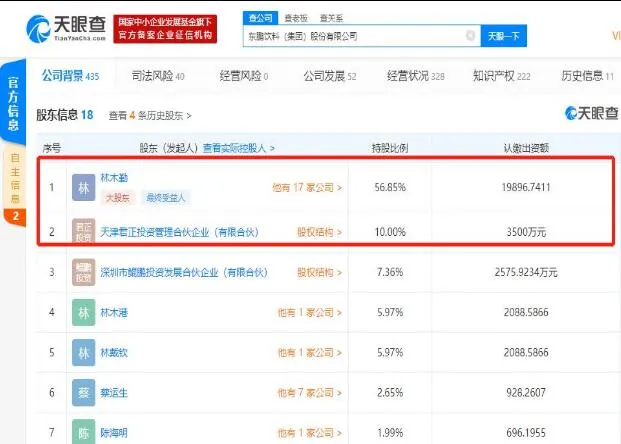The width and height of the screenshot is (621, 444).
Task: Click the 19896.7411 capital amount
Action: [x=526, y=187]
